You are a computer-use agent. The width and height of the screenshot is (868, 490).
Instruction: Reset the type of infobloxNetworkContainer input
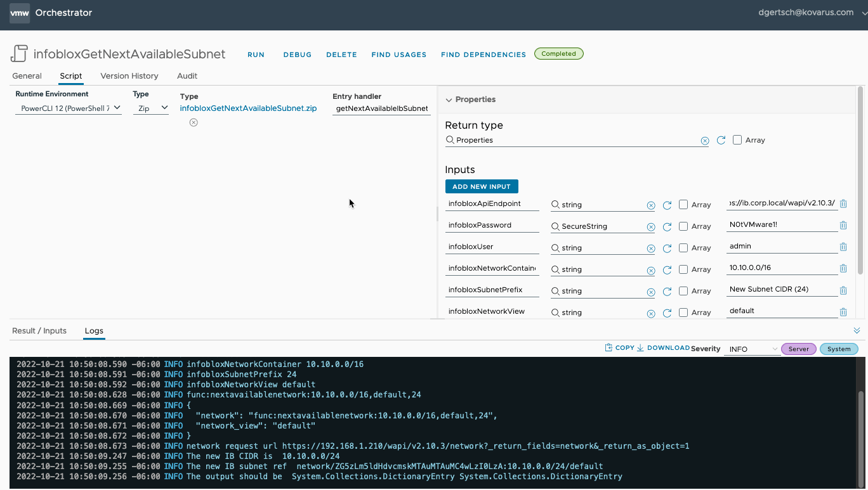[667, 270]
